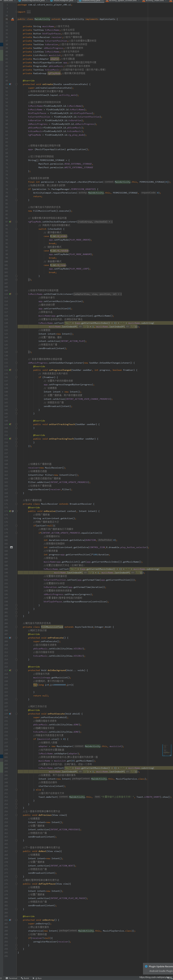Collapse the onCreate method with its fold marker

(16, 84)
